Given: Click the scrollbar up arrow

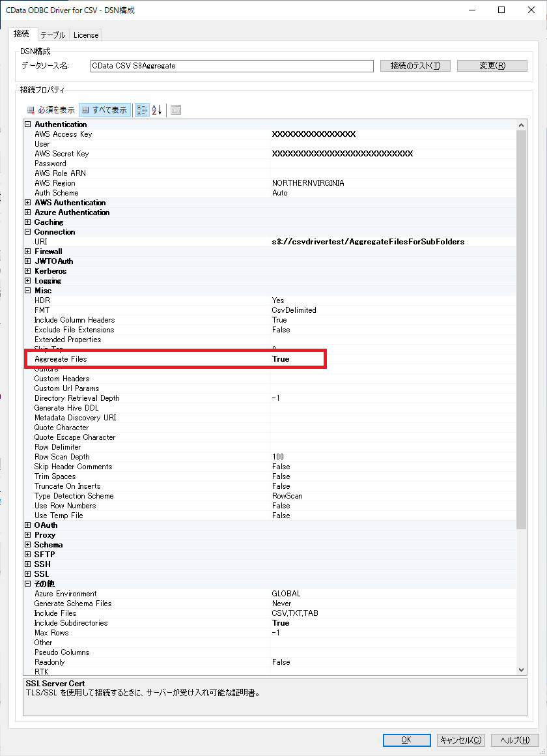Looking at the screenshot, I should [x=521, y=125].
